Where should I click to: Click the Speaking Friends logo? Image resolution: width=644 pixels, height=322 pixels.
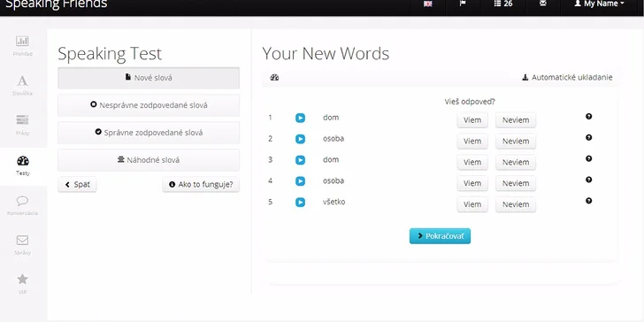(57, 4)
